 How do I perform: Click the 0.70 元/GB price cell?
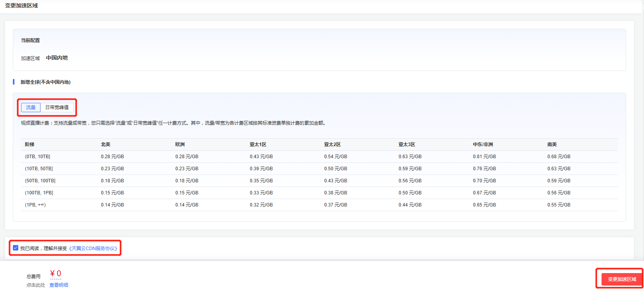485,181
